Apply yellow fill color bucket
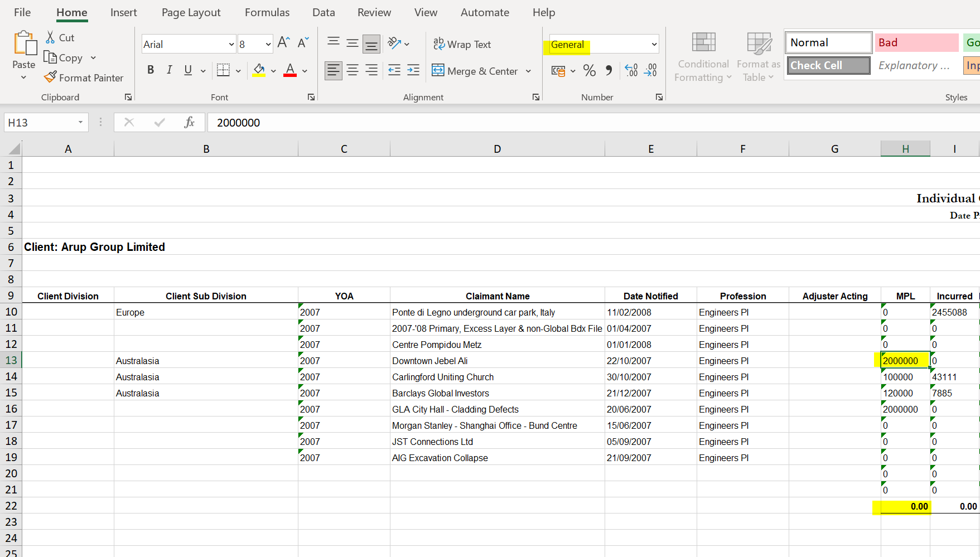The height and width of the screenshot is (557, 980). [x=259, y=70]
